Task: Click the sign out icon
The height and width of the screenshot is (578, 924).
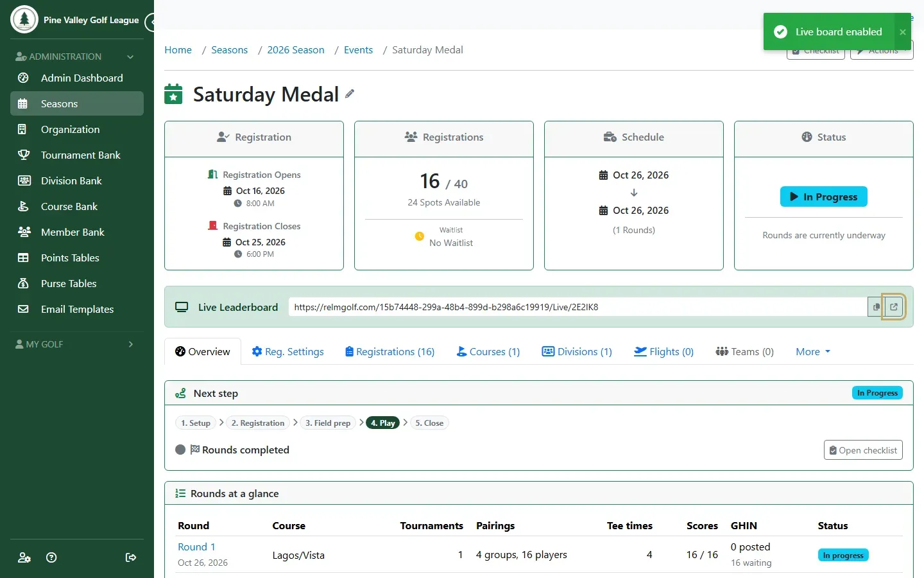Action: (131, 557)
